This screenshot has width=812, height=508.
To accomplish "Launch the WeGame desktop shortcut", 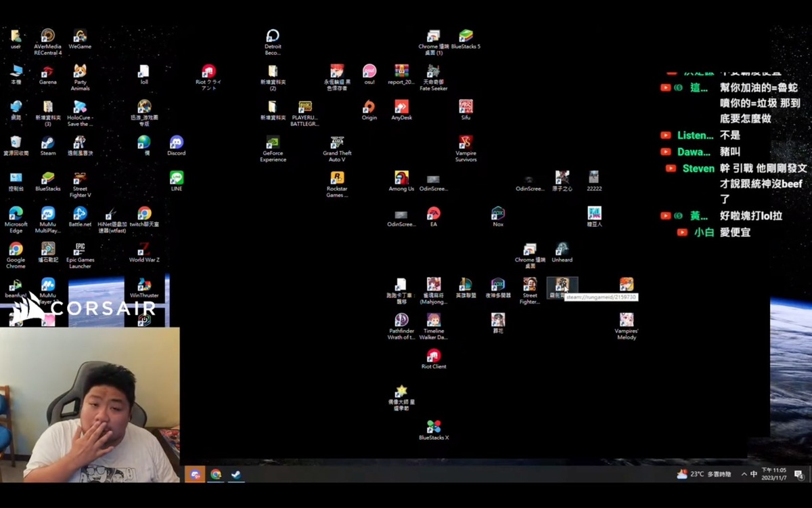I will (x=80, y=39).
